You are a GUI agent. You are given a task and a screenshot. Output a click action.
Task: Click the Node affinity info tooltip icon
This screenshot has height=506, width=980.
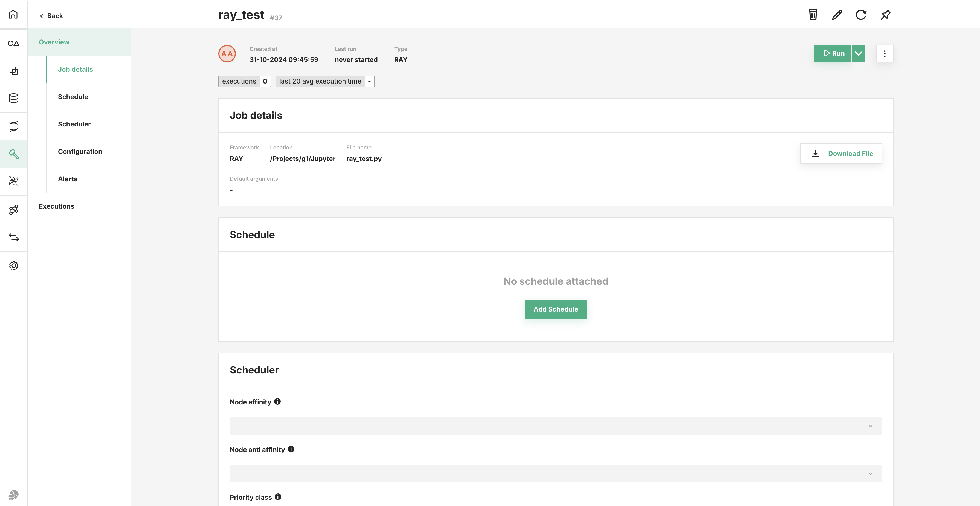277,401
